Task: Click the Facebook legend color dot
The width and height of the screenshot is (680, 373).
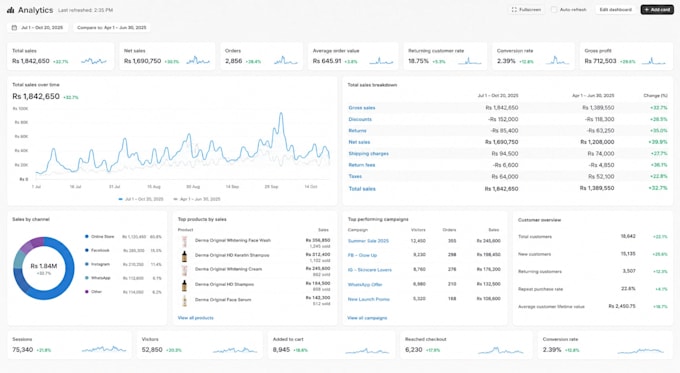Action: tap(87, 250)
